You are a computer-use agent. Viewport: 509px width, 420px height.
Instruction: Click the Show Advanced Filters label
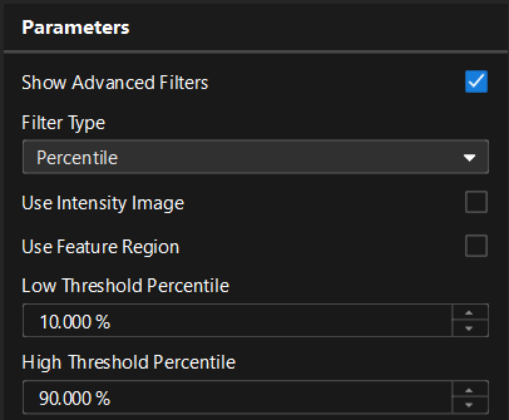[115, 83]
